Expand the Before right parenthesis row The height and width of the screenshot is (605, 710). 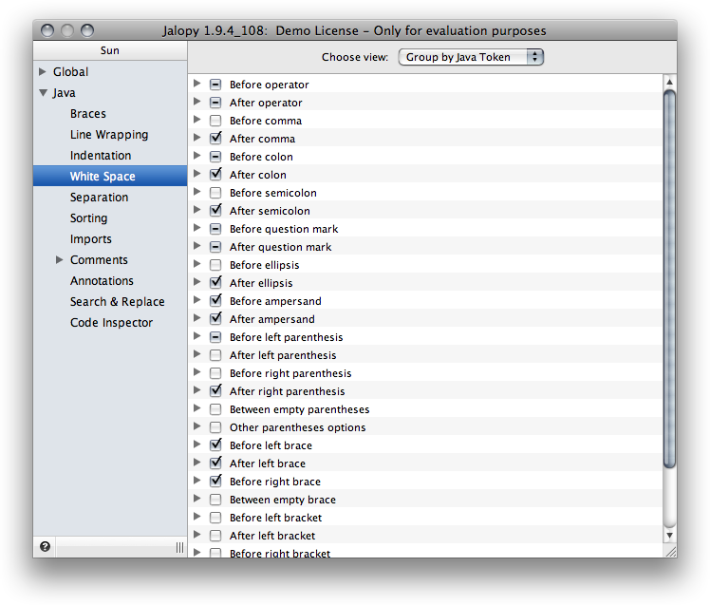(x=197, y=372)
